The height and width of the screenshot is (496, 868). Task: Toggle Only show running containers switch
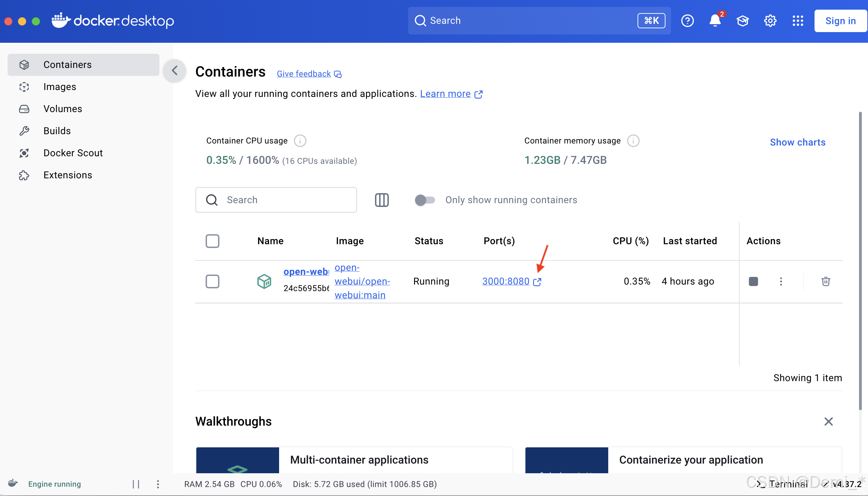425,200
